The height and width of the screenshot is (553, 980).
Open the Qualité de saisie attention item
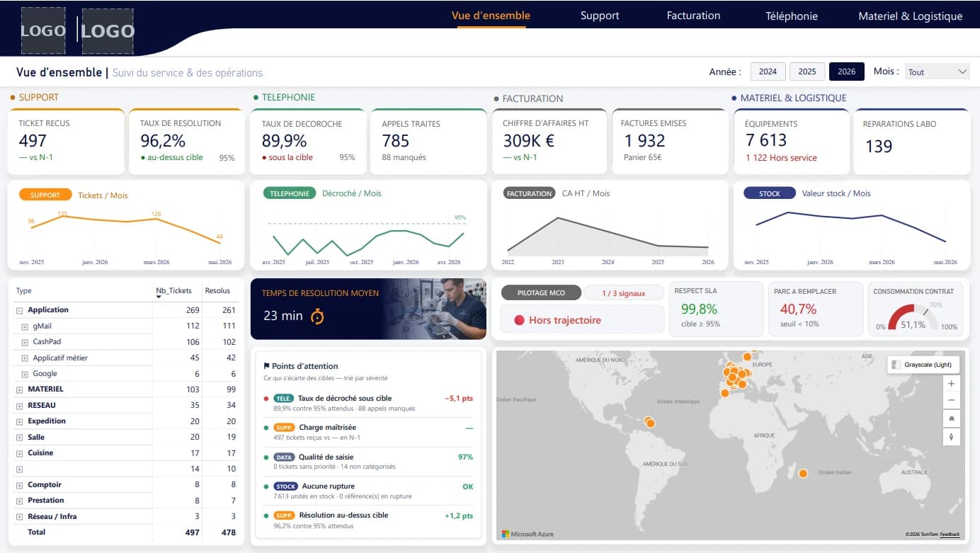tap(368, 462)
